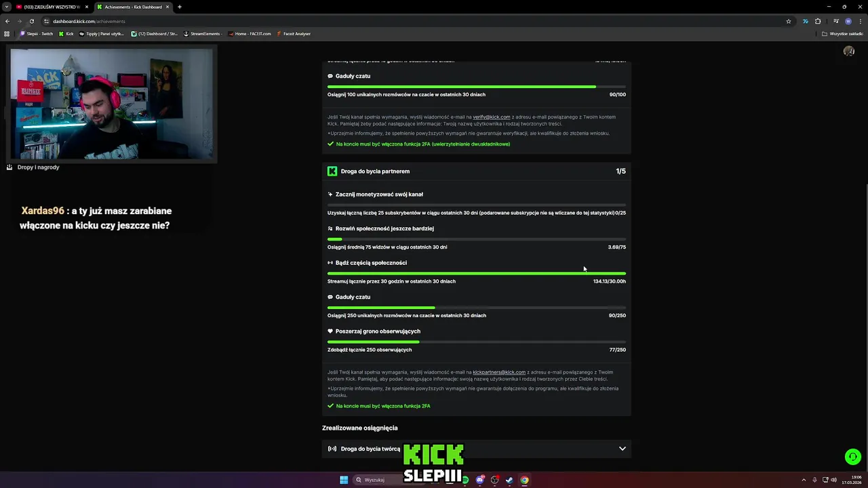Image resolution: width=868 pixels, height=488 pixels.
Task: Open a new browser tab
Action: point(180,7)
